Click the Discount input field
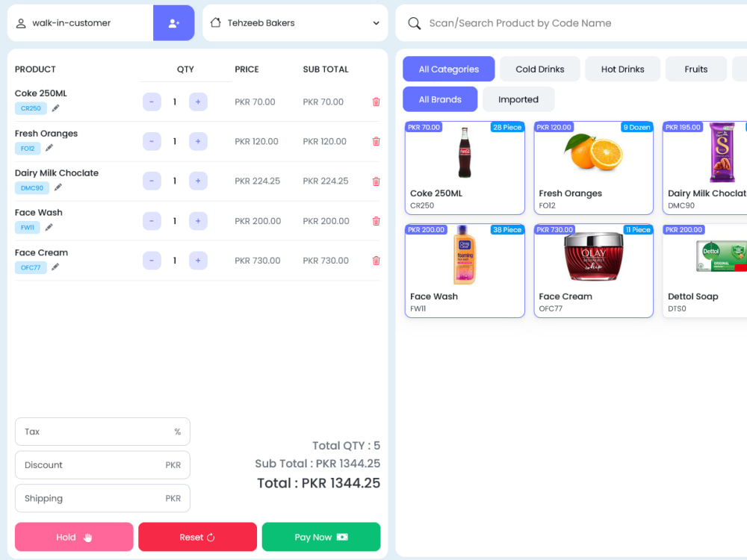The image size is (747, 560). (102, 464)
